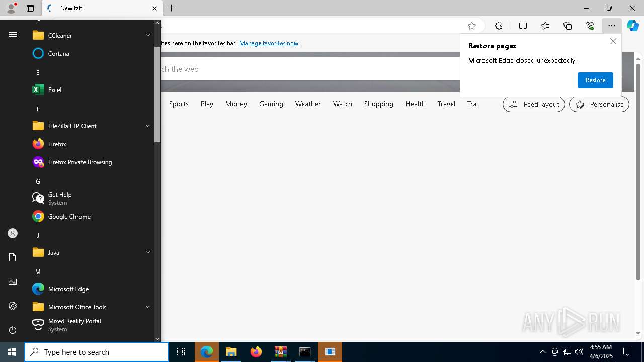Open Collections in Edge toolbar

tap(568, 26)
